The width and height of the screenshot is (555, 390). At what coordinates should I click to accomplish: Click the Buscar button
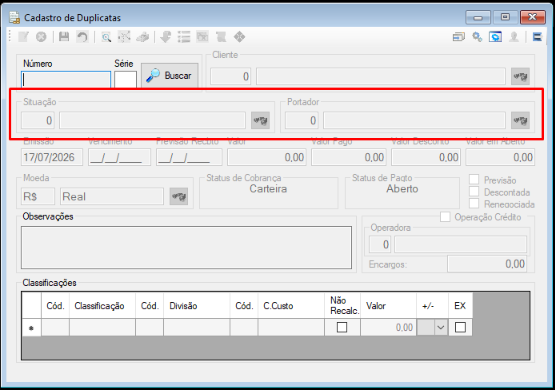coord(170,75)
